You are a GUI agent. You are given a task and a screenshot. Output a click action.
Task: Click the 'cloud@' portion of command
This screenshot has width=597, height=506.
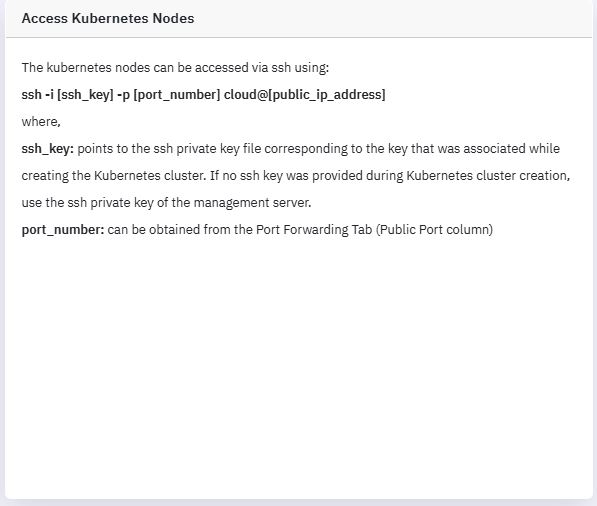246,94
